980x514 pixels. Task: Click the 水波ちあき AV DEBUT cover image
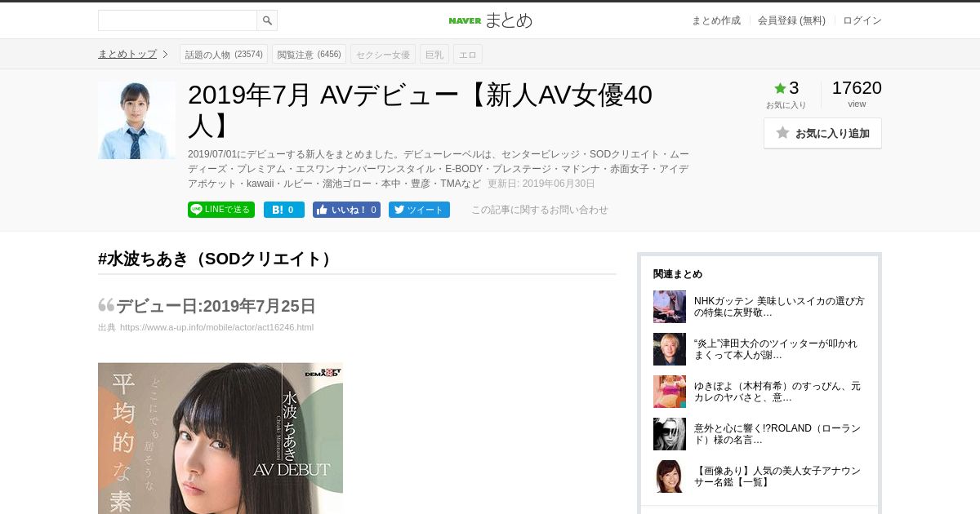[x=220, y=438]
